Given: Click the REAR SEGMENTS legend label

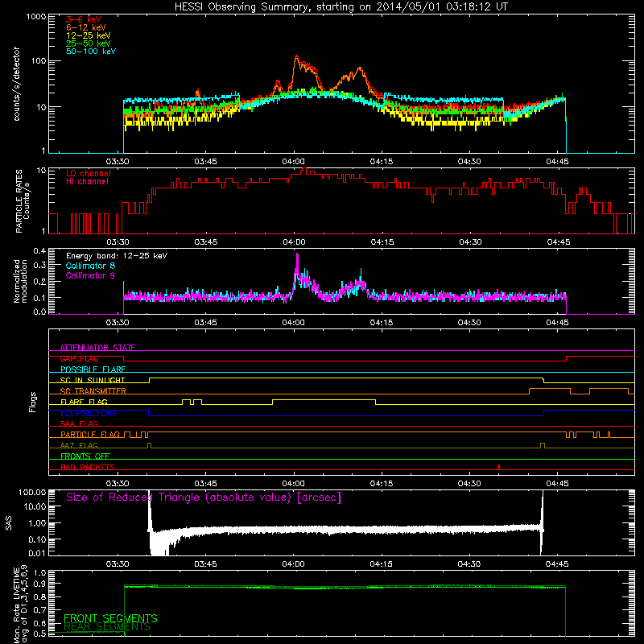Looking at the screenshot, I should 107,627.
